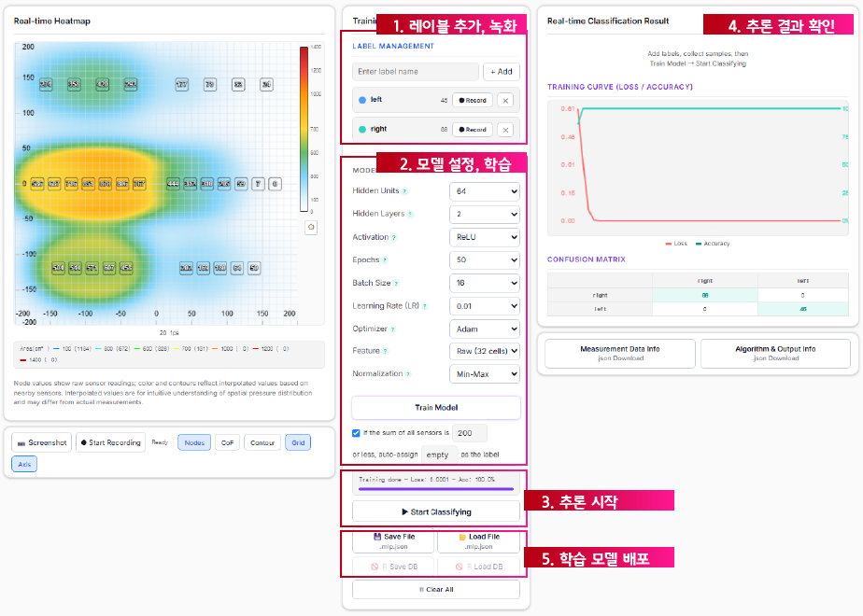The image size is (863, 616).
Task: Click the green color dot of 'right'
Action: click(362, 130)
